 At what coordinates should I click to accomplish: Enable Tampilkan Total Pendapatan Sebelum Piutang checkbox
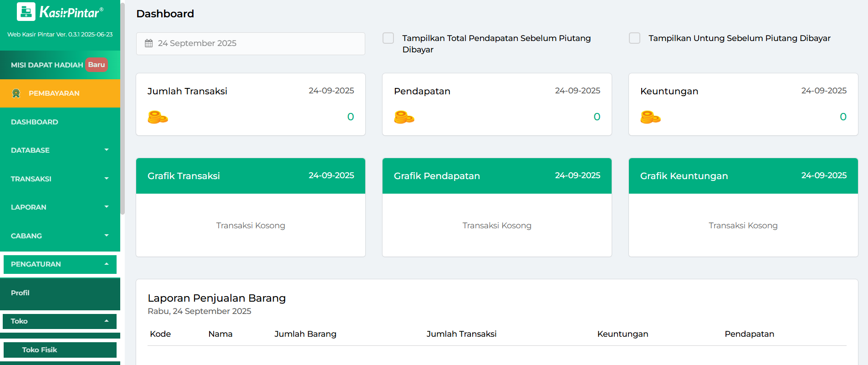point(388,38)
